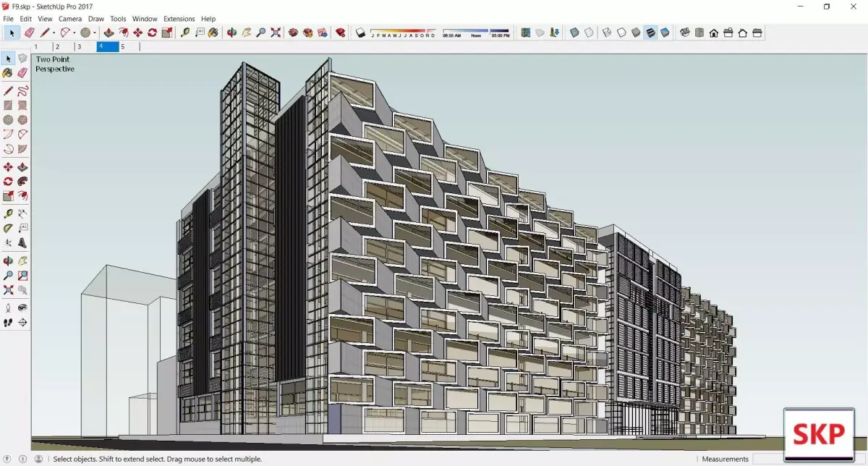The image size is (868, 466).
Task: Switch to scene tab 5
Action: tap(129, 46)
